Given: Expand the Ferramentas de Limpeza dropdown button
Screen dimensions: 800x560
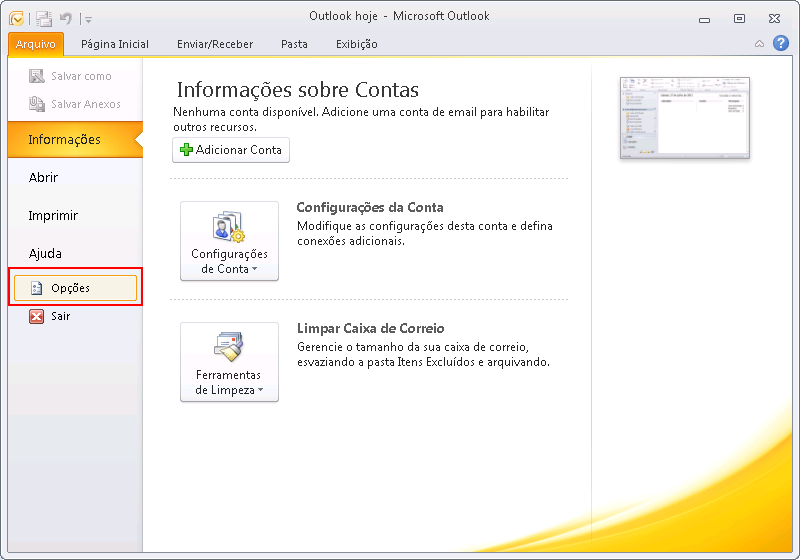Looking at the screenshot, I should click(x=229, y=362).
